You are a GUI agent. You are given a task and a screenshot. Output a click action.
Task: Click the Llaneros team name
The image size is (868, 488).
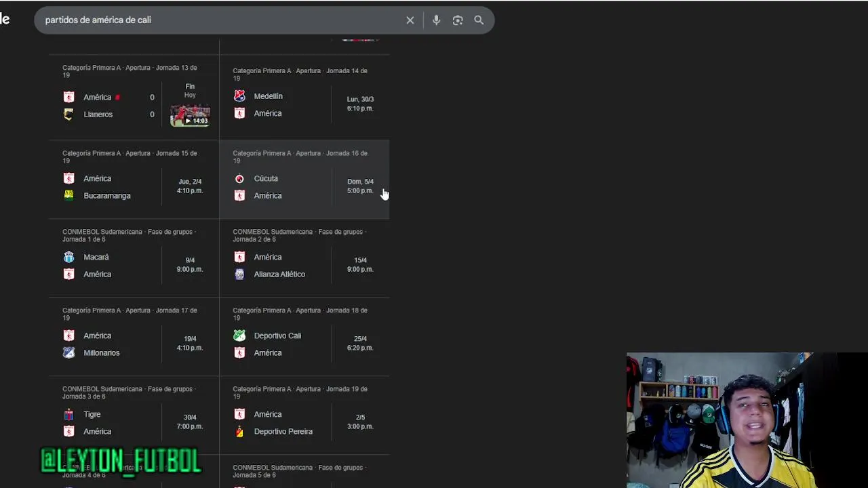click(x=98, y=115)
